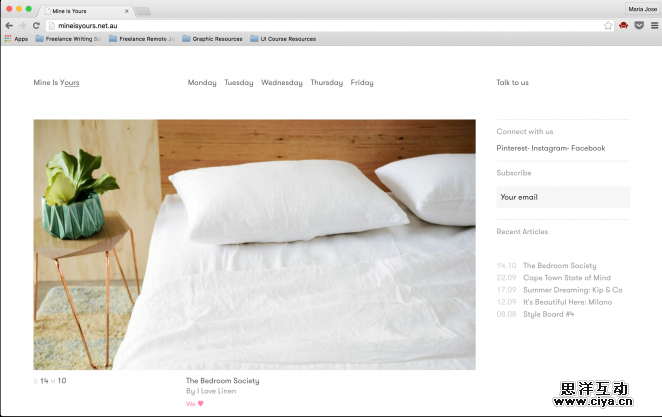662x417 pixels.
Task: Open the UI Course Resources bookmarks folder
Action: pyautogui.click(x=283, y=39)
